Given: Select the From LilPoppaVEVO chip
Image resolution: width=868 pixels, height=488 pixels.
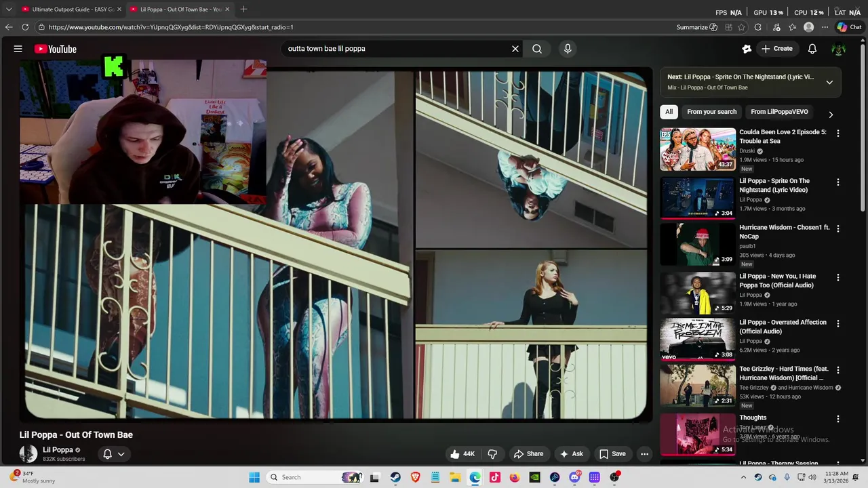Looking at the screenshot, I should point(779,112).
